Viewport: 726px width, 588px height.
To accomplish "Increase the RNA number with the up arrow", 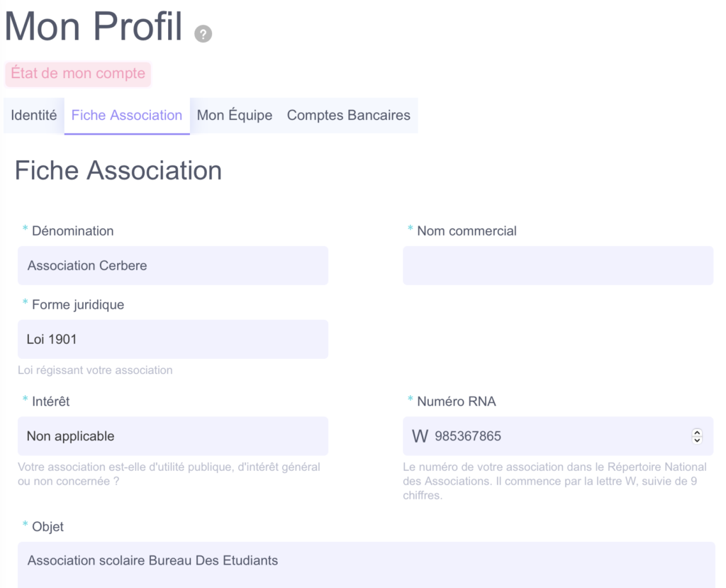I will tap(697, 433).
